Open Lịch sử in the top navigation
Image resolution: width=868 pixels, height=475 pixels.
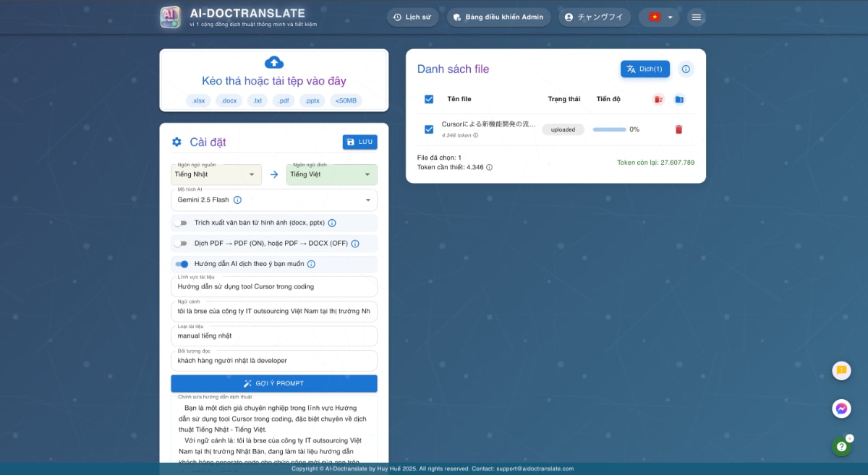pos(412,17)
